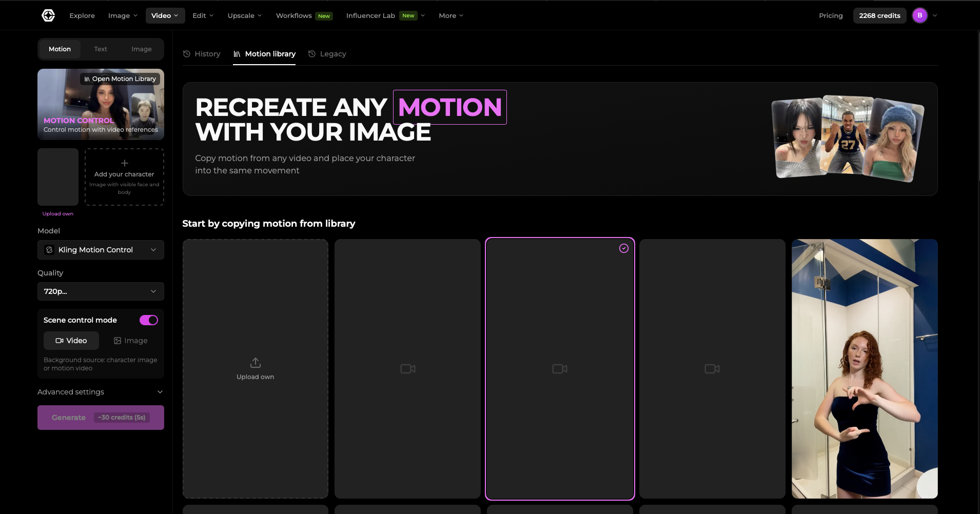The image size is (980, 514).
Task: Click the library icon next to Motion library
Action: click(x=237, y=53)
